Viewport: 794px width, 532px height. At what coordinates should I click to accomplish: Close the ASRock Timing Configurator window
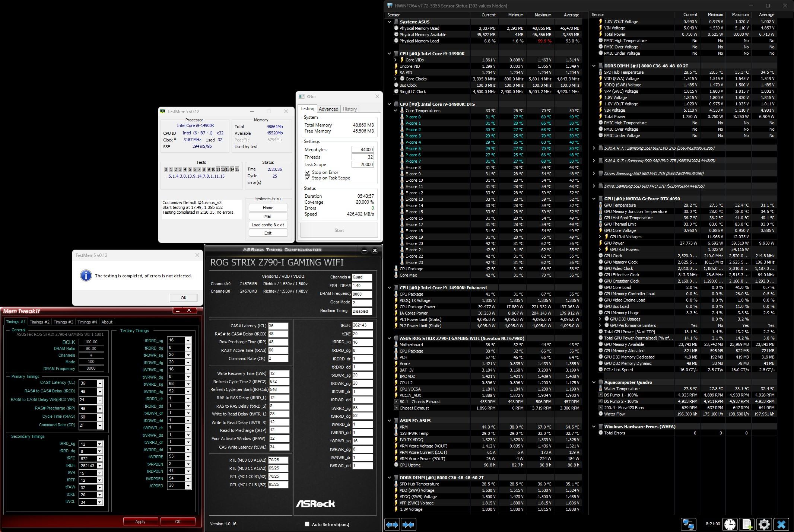pos(375,250)
